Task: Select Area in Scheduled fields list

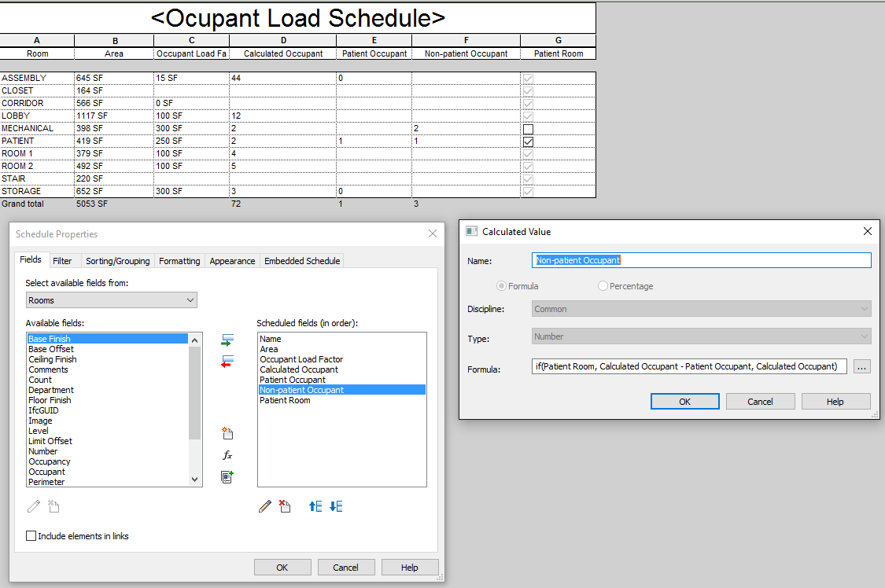Action: click(341, 349)
